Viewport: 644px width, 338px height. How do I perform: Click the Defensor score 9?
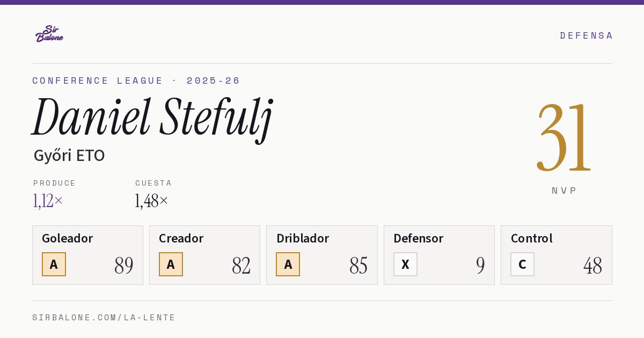[x=480, y=265]
